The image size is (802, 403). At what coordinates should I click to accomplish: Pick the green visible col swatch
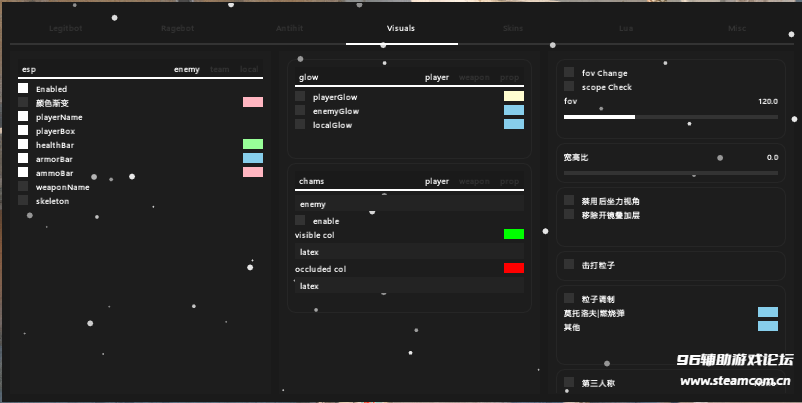tap(513, 234)
